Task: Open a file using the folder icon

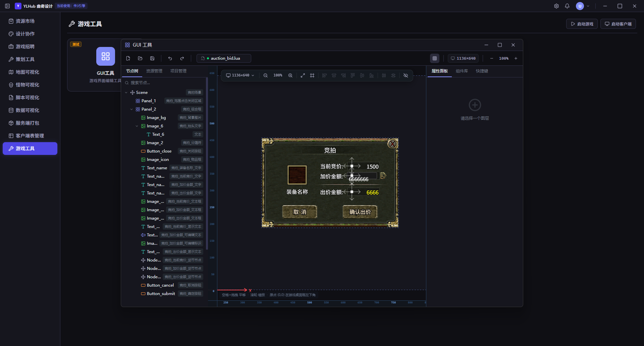Action: [140, 58]
